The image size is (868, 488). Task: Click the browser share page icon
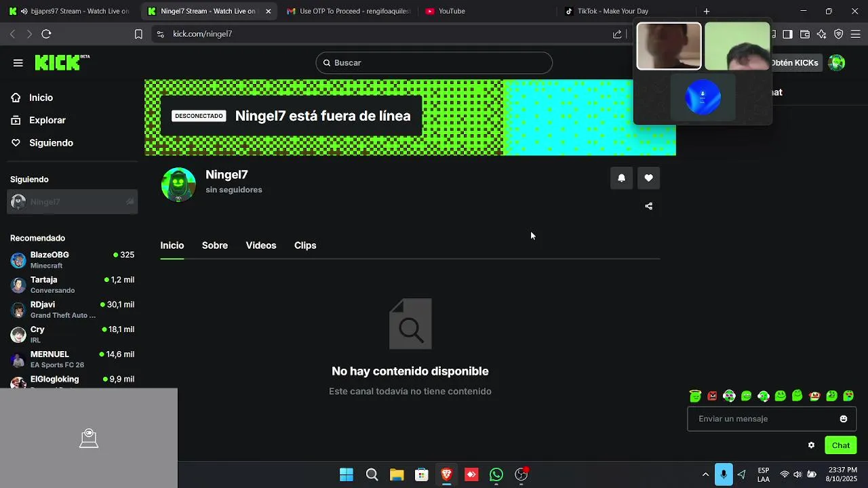(x=617, y=34)
